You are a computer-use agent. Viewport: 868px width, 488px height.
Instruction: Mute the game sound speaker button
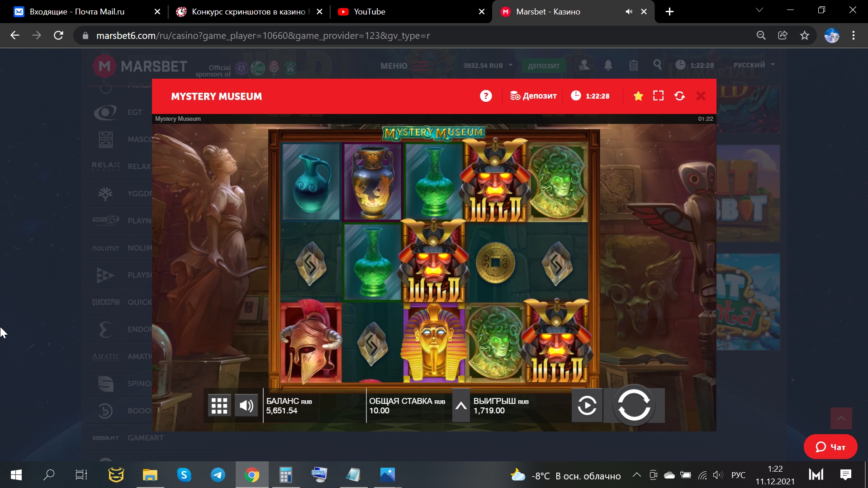tap(247, 406)
